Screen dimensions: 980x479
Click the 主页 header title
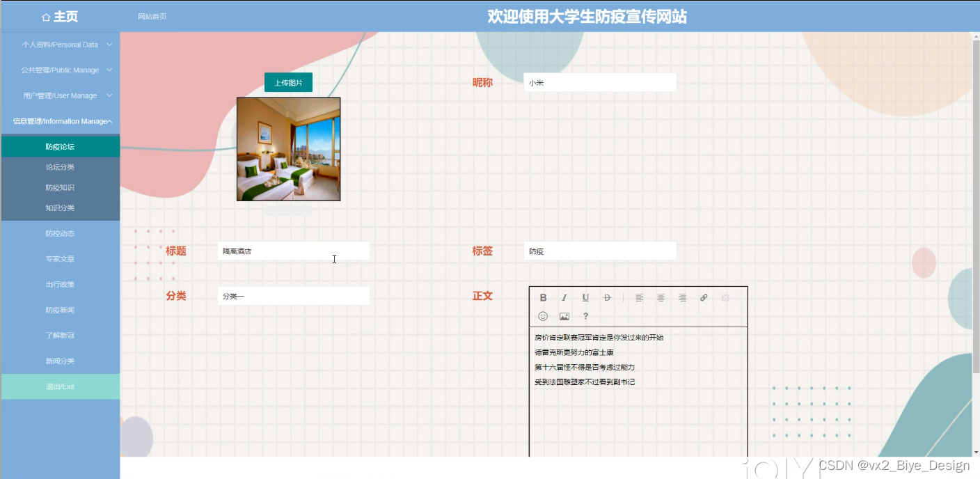[x=66, y=17]
